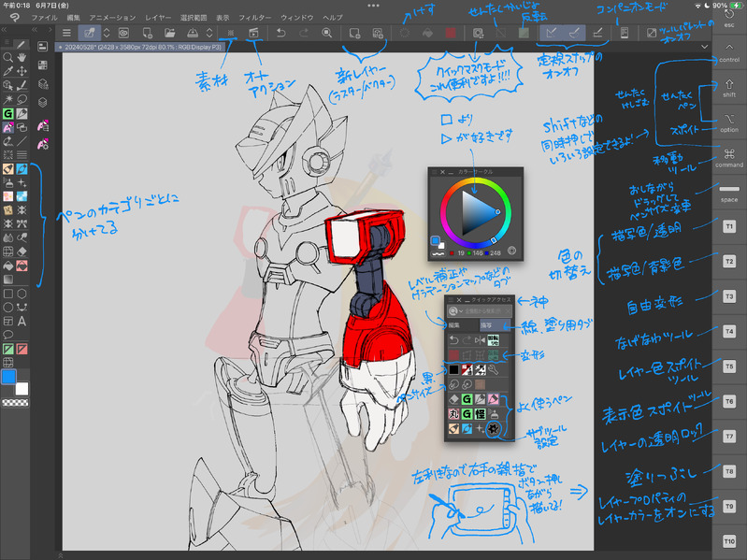Open the ウィンドウ menu
747x560 pixels.
click(296, 18)
